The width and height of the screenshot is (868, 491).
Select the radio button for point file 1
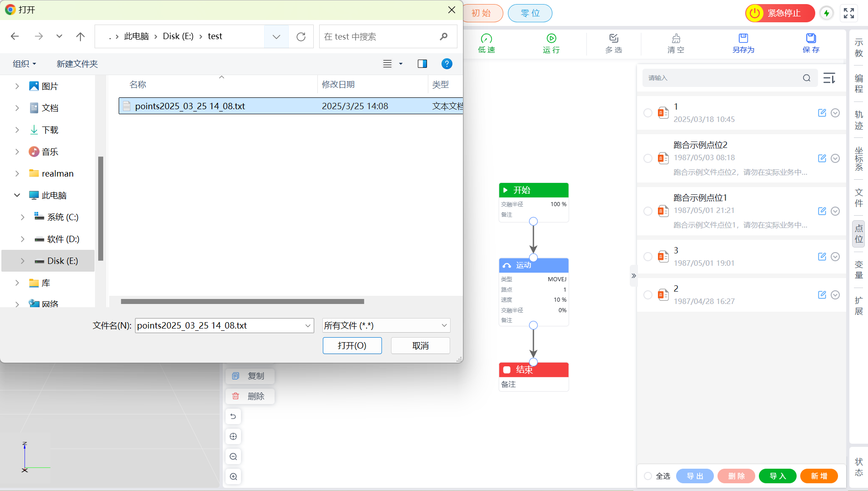(647, 113)
